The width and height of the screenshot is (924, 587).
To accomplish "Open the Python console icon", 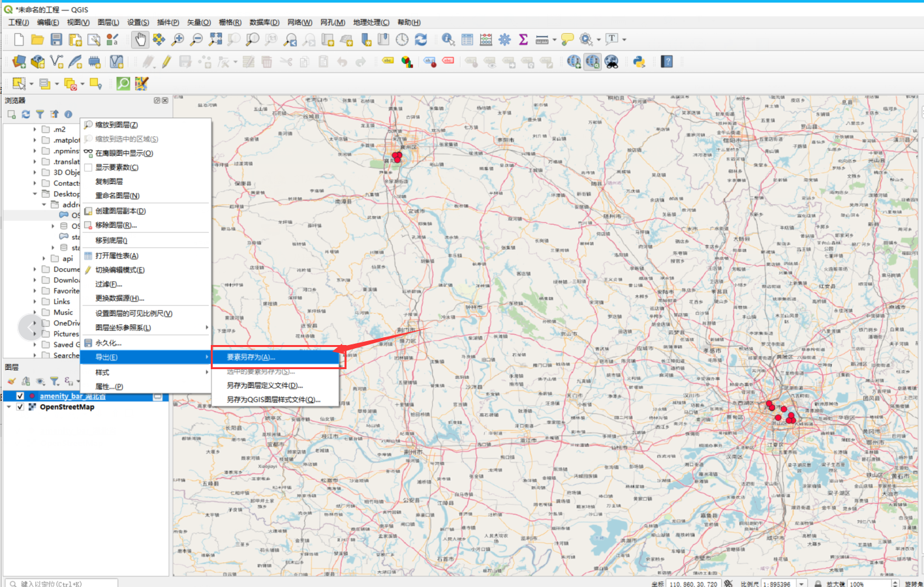I will click(639, 61).
